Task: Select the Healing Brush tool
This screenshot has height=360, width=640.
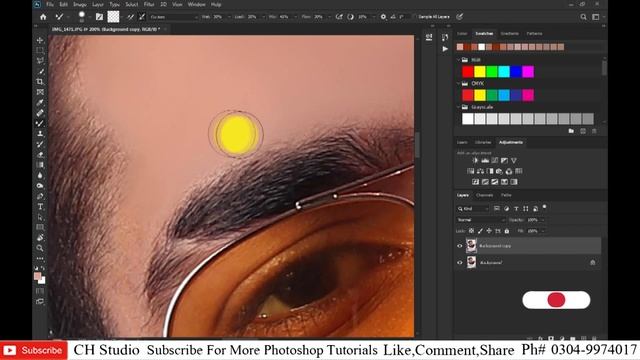Action: pyautogui.click(x=40, y=113)
